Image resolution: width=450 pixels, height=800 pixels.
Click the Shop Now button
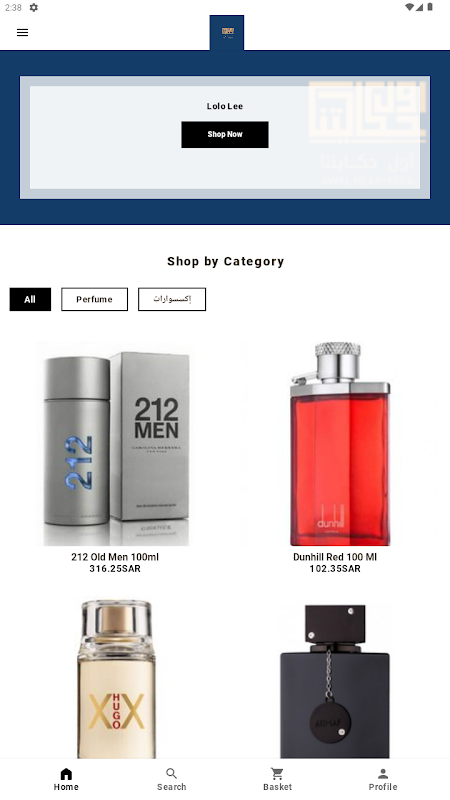point(225,135)
